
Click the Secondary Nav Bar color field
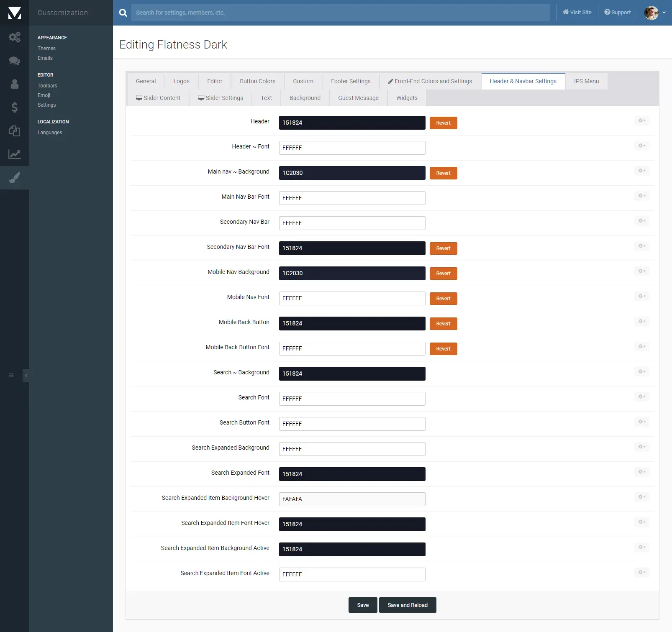click(352, 223)
